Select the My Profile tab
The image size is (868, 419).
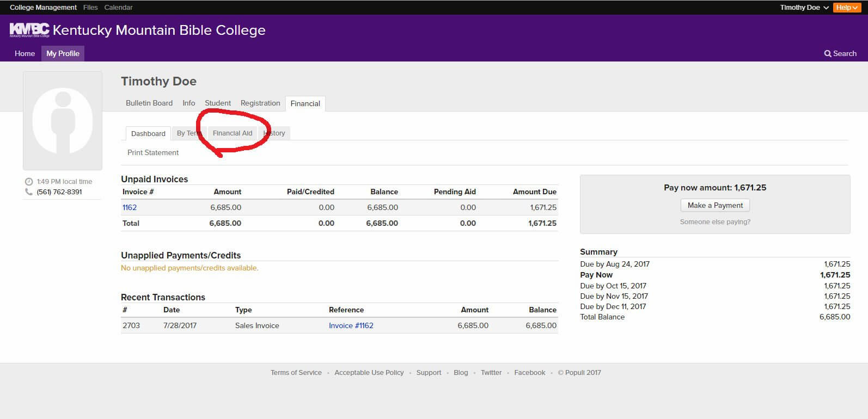[x=63, y=53]
